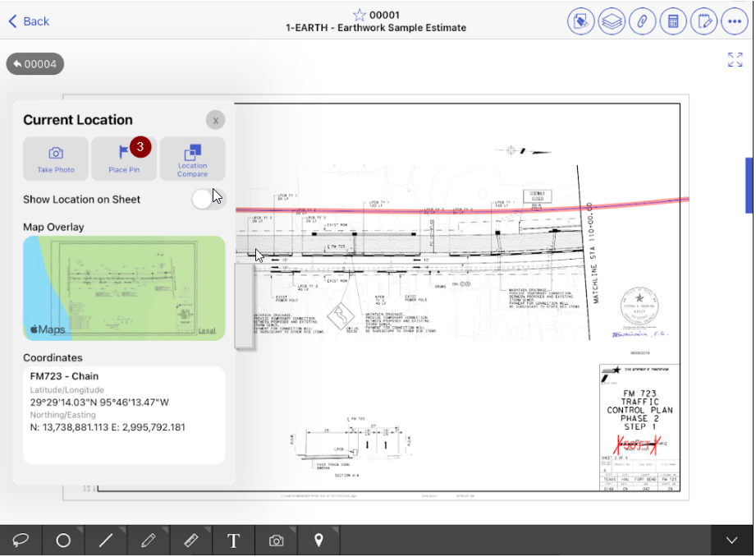Click the 1-EARTH Earthwork Sample Estimate title
The height and width of the screenshot is (557, 756).
click(376, 28)
